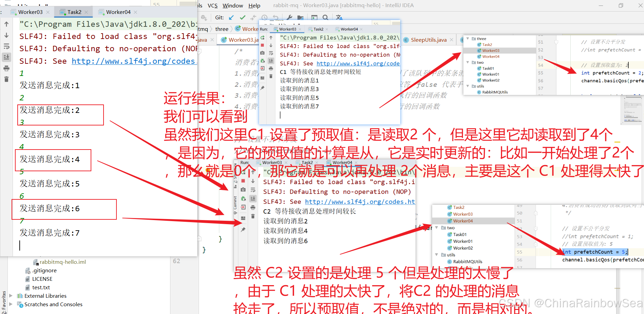Click debugger bug icon in C2 console
644x314 pixels.
point(243,198)
